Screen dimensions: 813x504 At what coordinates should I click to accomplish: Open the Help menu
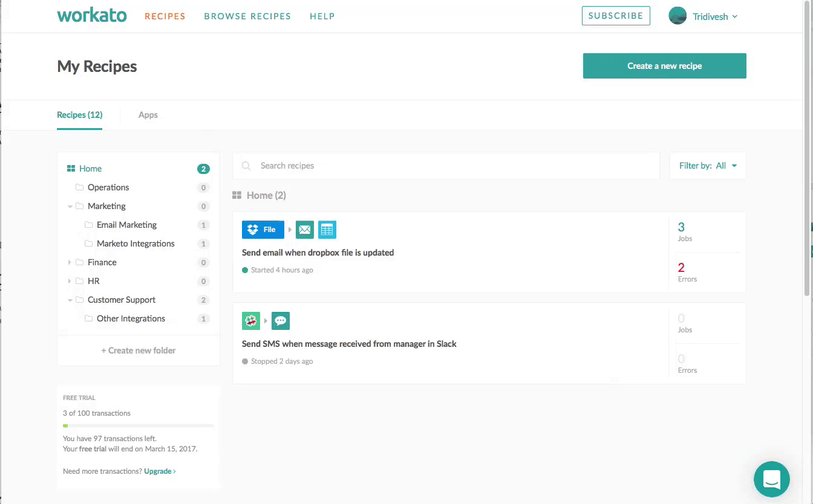[322, 16]
